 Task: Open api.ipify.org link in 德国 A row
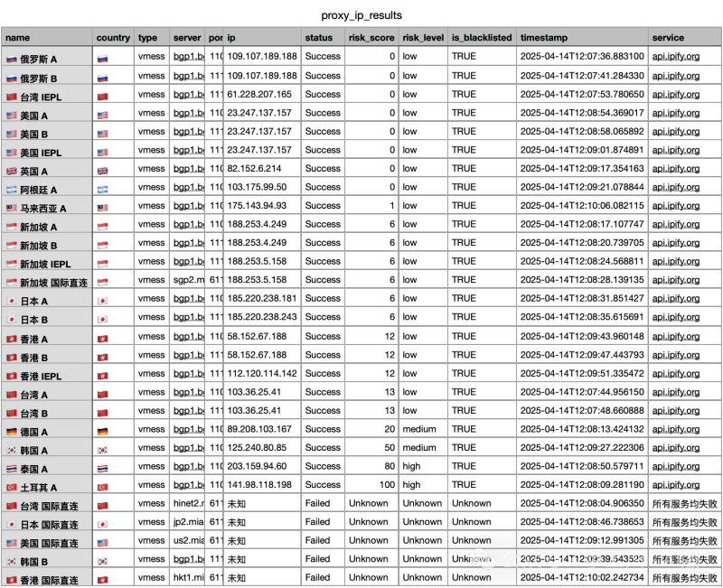(675, 429)
